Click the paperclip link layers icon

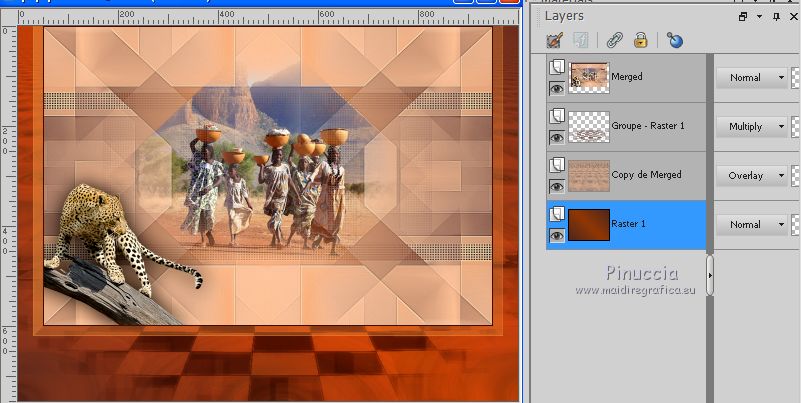pyautogui.click(x=615, y=40)
